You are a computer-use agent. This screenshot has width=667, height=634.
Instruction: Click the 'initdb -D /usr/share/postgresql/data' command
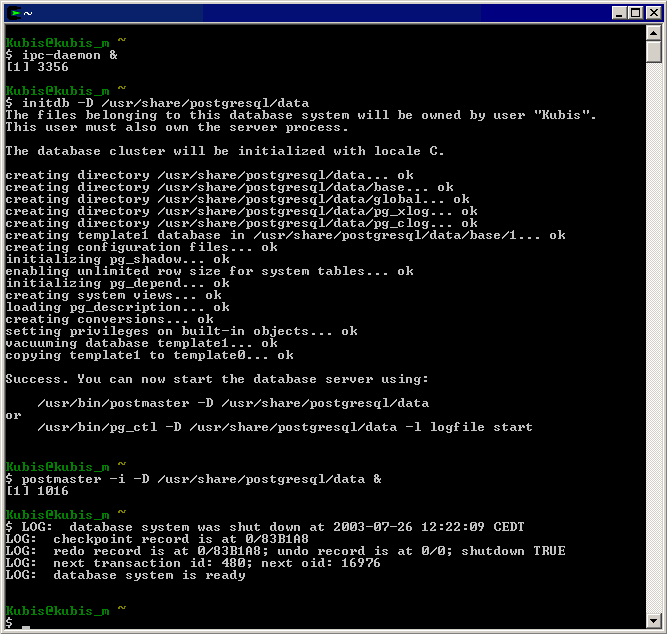(165, 103)
